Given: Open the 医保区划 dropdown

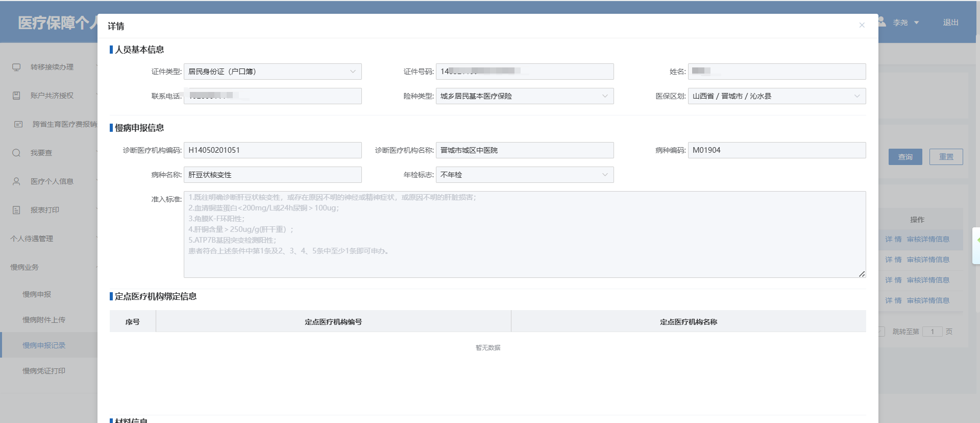Looking at the screenshot, I should [777, 96].
